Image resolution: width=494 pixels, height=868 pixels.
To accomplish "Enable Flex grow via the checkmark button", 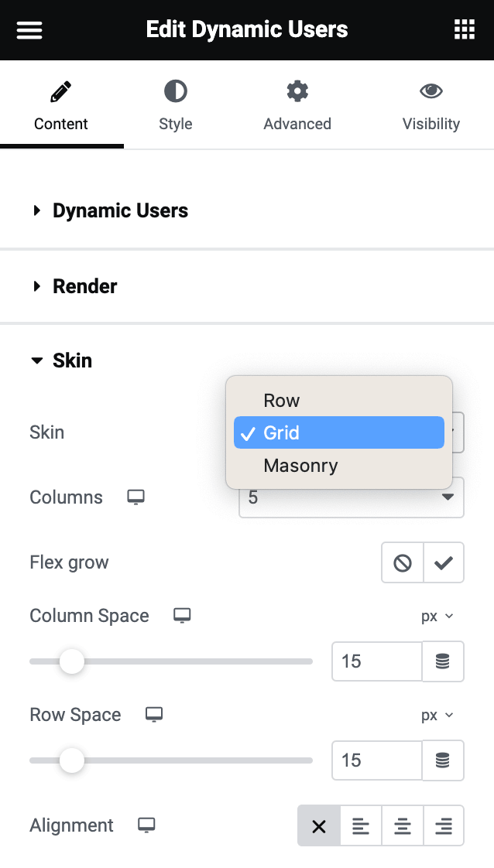I will (444, 562).
